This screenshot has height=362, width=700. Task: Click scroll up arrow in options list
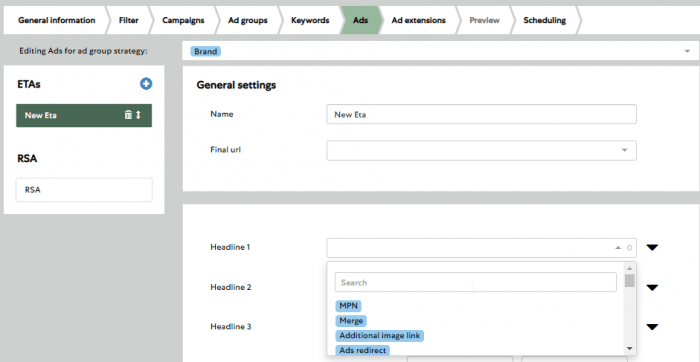coord(629,268)
